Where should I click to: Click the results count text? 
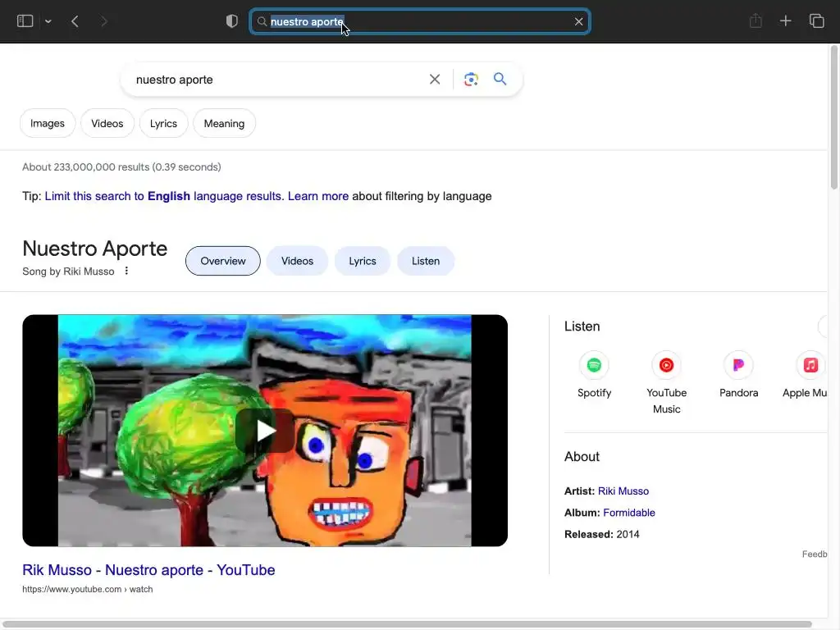[121, 167]
